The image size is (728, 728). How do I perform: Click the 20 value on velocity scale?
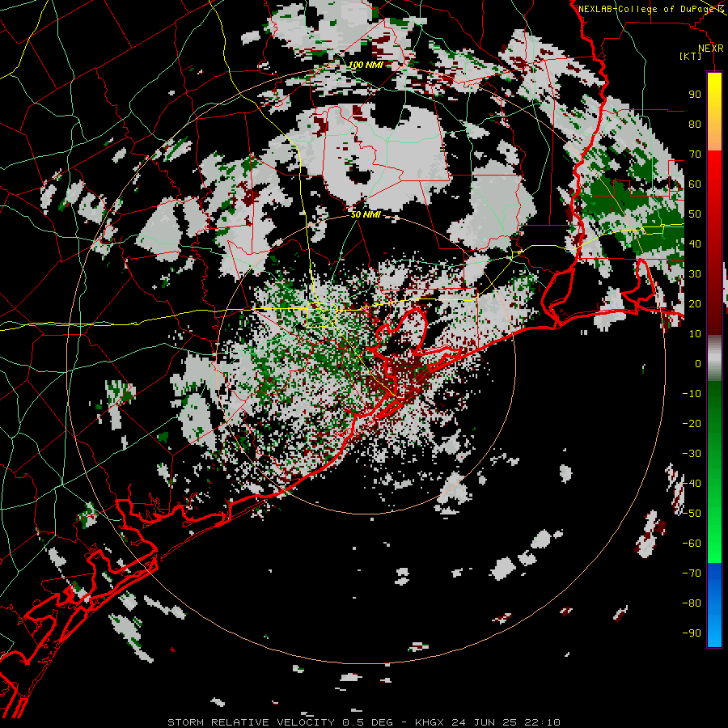[695, 303]
